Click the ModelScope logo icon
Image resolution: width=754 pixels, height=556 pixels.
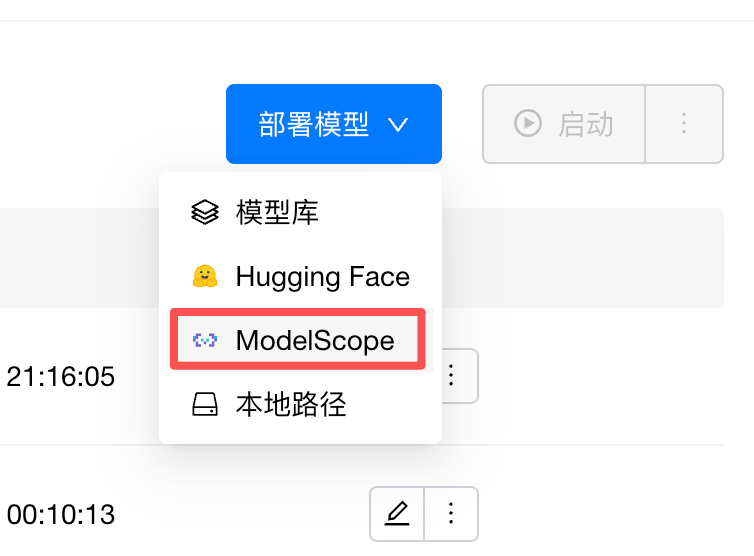(x=205, y=340)
